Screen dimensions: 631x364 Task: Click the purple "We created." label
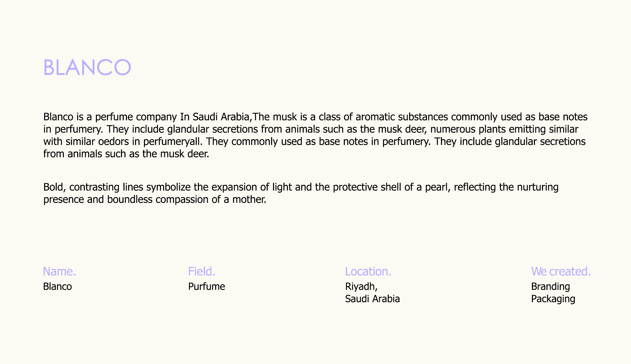pos(561,272)
